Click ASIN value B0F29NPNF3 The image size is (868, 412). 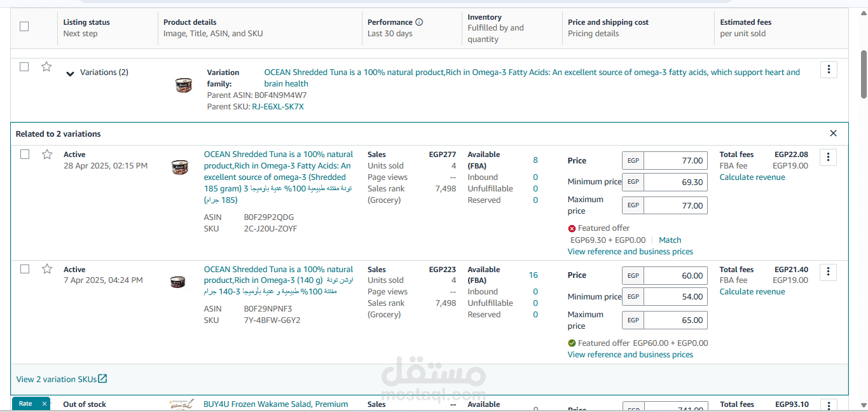click(268, 309)
